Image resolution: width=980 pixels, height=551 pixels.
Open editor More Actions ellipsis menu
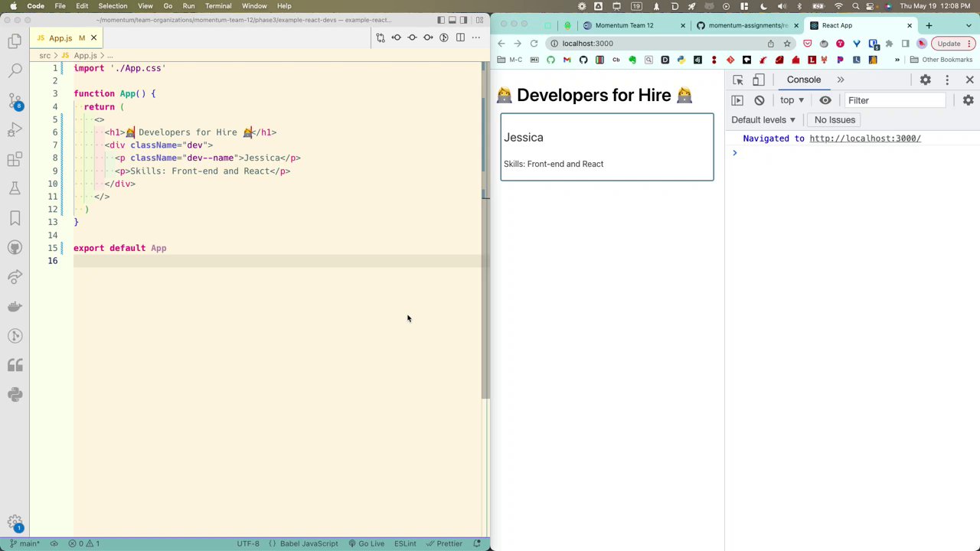tap(476, 37)
